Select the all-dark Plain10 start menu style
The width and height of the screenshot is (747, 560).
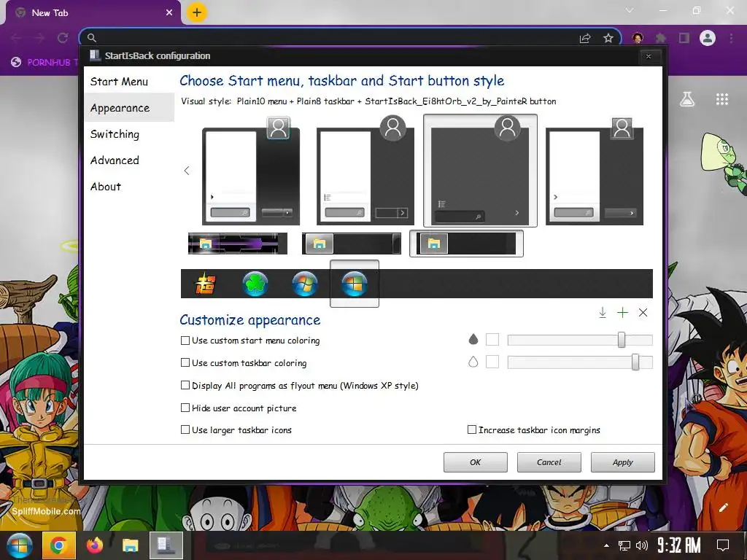pyautogui.click(x=480, y=171)
